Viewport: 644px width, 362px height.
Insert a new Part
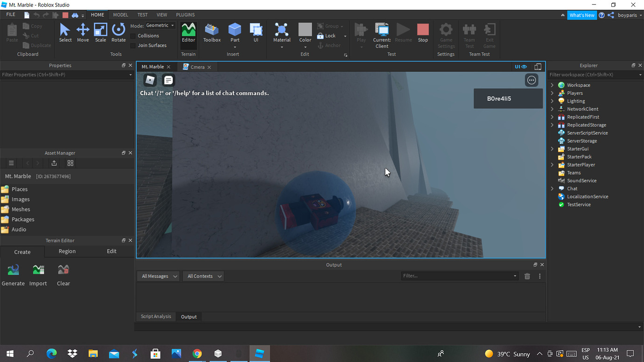[234, 33]
